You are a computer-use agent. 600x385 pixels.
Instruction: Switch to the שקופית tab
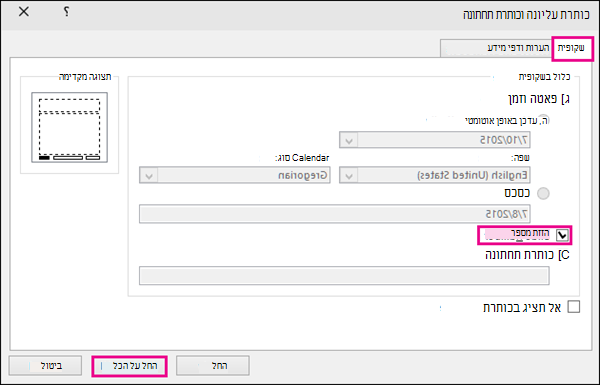572,48
